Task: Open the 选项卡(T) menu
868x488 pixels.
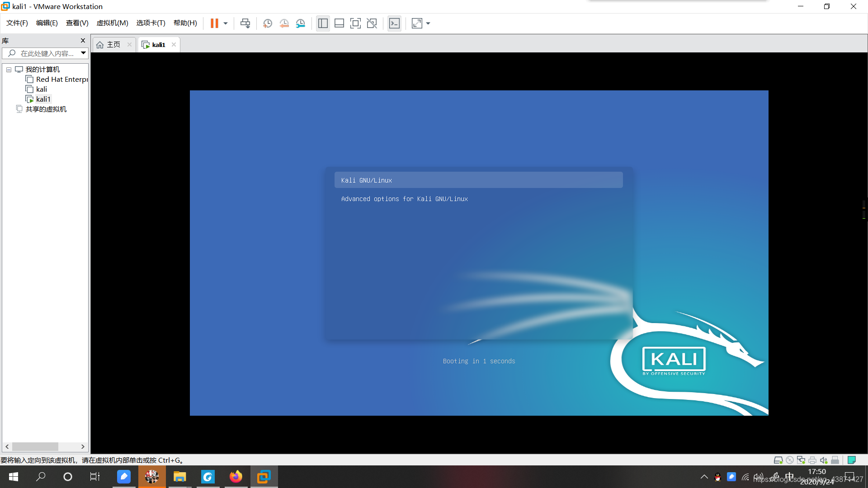Action: [151, 23]
